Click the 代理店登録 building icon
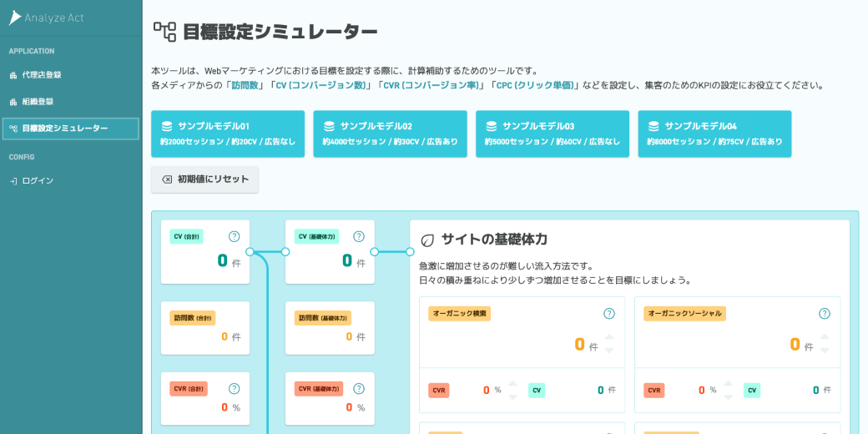This screenshot has width=868, height=434. (x=13, y=75)
